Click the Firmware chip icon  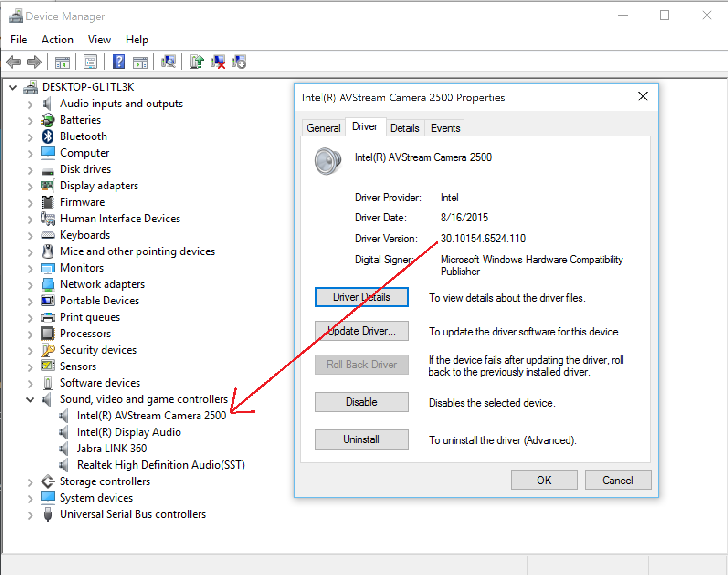pos(48,202)
